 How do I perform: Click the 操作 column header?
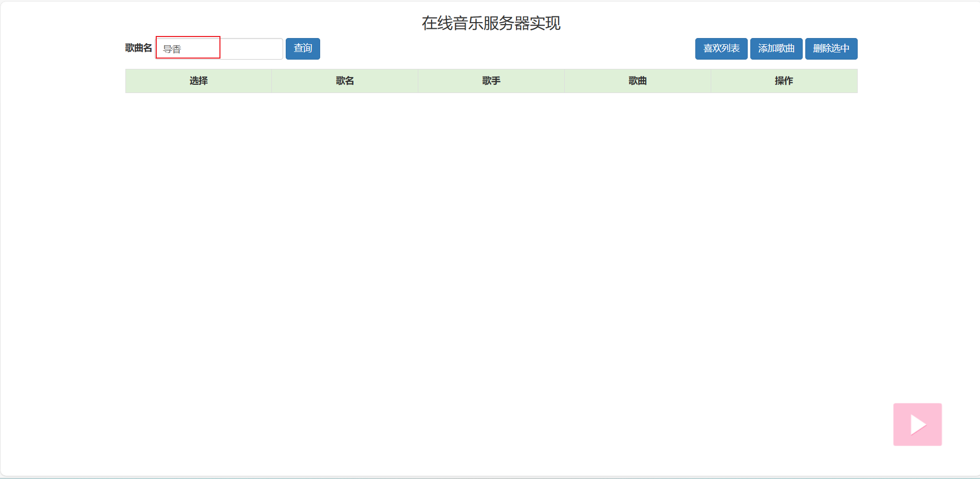pos(784,81)
